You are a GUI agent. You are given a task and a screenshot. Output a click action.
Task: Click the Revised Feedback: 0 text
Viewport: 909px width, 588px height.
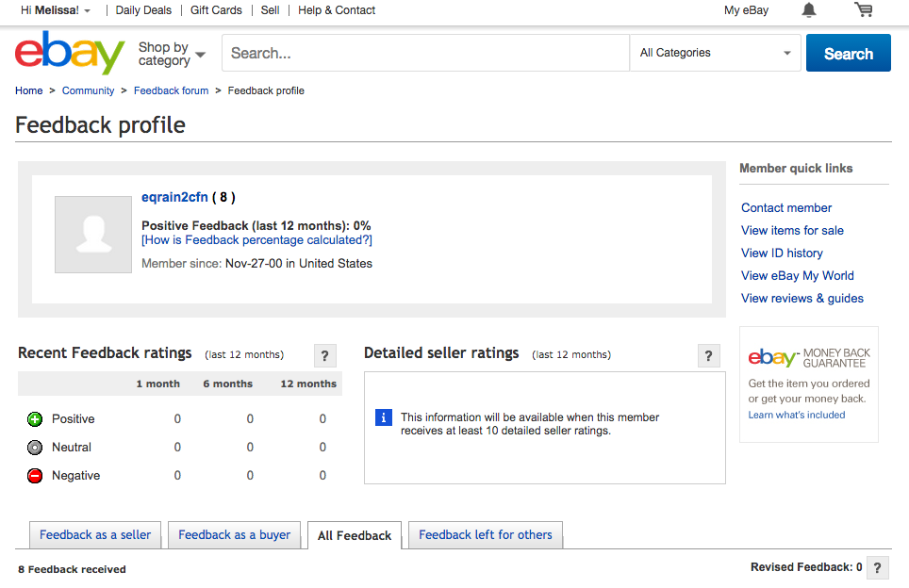click(806, 567)
